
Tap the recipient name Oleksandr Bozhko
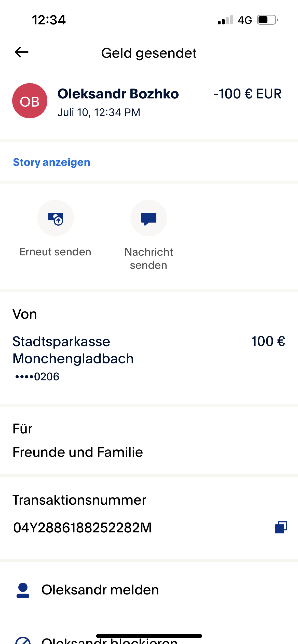[x=118, y=94]
